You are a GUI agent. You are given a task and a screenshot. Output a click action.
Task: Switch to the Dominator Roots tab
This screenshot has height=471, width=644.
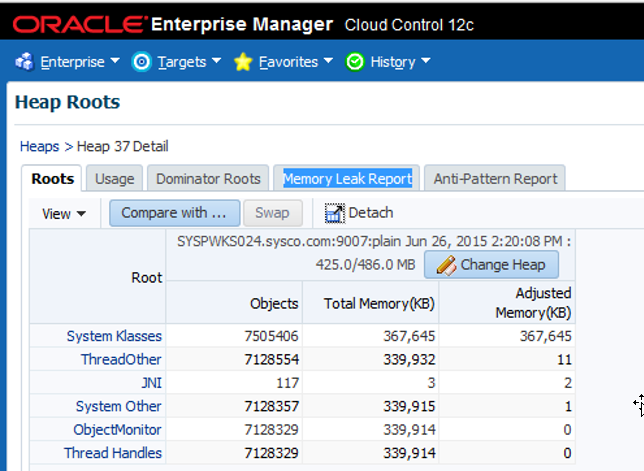coord(208,179)
